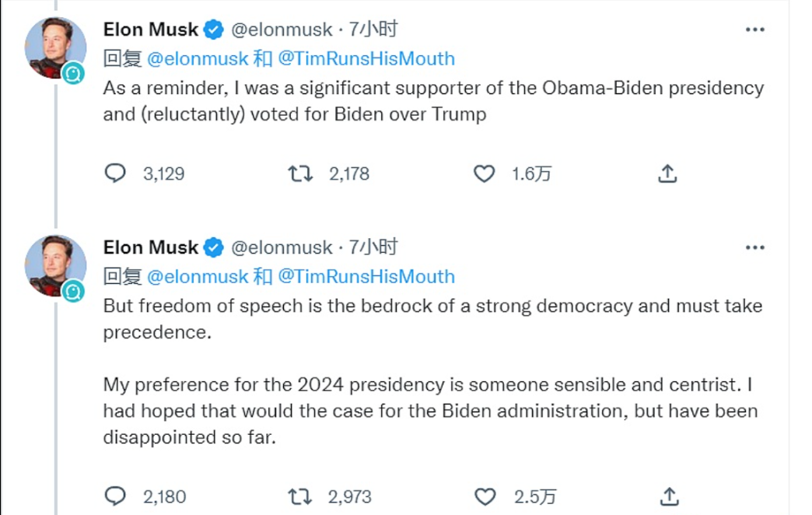Open @TimRunsHisMouth mention in first tweet
The image size is (812, 515).
click(x=366, y=59)
